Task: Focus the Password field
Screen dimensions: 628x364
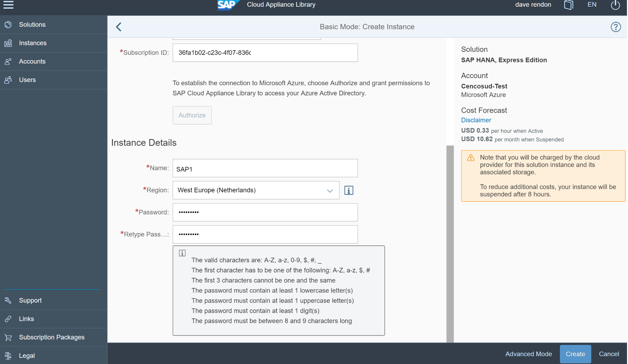Action: pyautogui.click(x=265, y=213)
